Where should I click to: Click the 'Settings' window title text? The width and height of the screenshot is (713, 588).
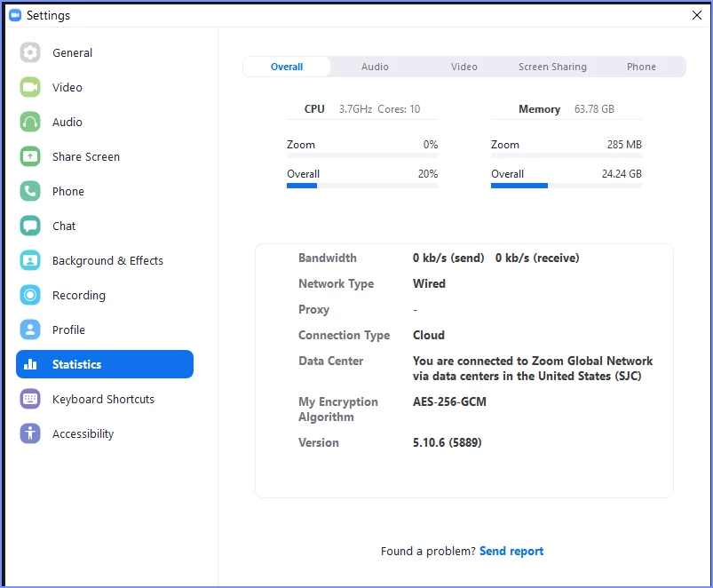point(48,15)
